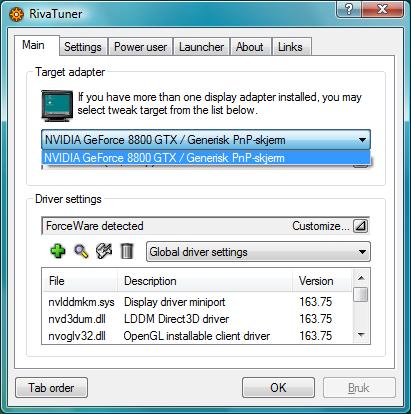411x414 pixels.
Task: Click the help question mark button
Action: coord(349,9)
